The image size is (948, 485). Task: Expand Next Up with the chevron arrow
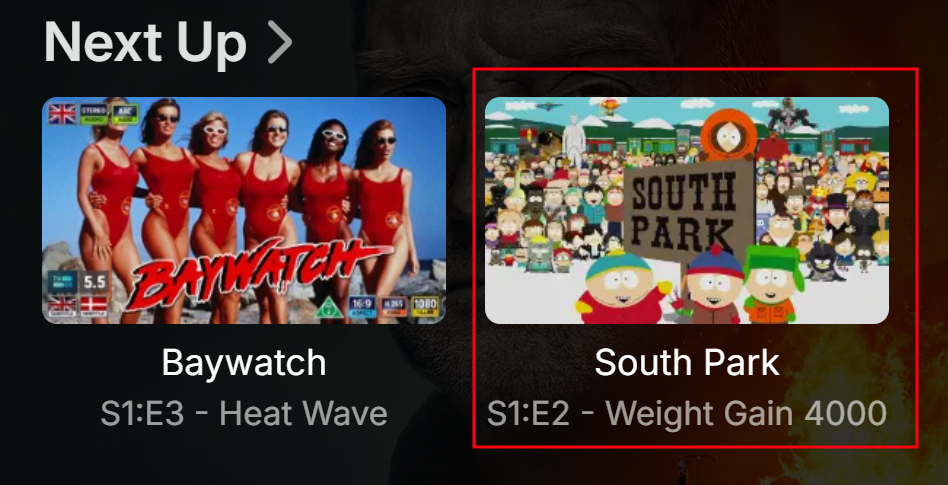[279, 42]
